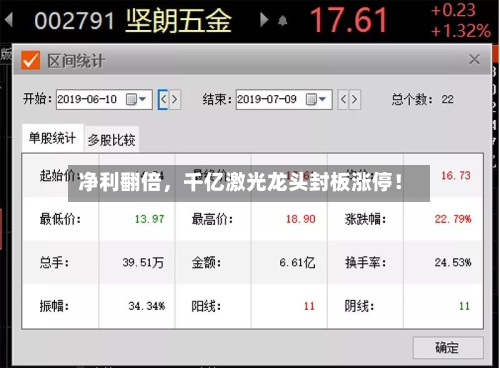The image size is (500, 368).
Task: Close the 区间统计 dialog
Action: click(x=474, y=60)
